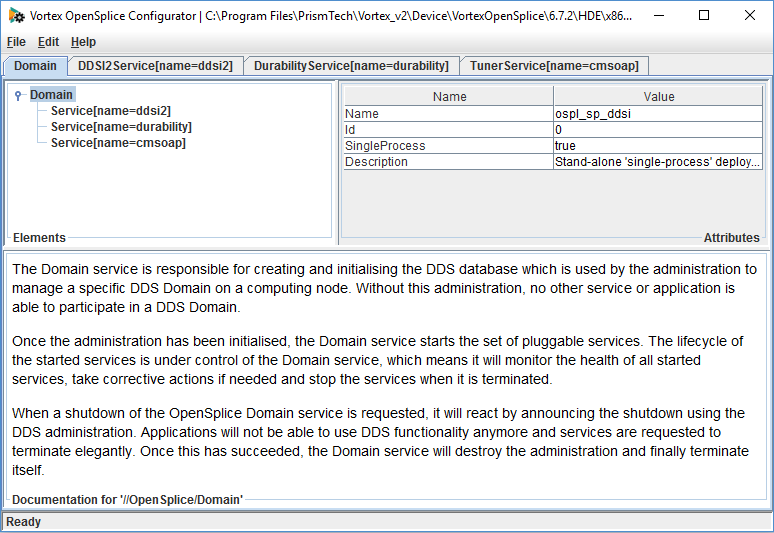
Task: Switch to the DurabilityService[name=durability] tab
Action: pos(351,66)
